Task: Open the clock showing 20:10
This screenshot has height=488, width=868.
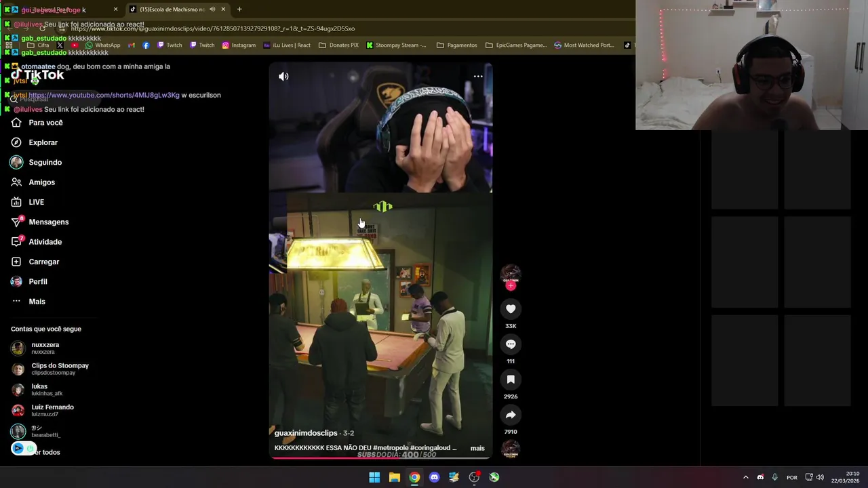Action: point(846,477)
